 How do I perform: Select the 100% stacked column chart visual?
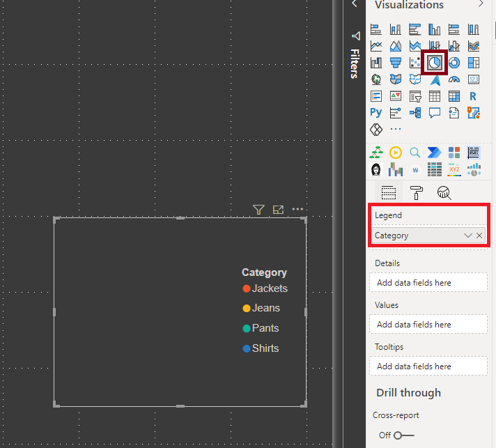click(x=474, y=29)
